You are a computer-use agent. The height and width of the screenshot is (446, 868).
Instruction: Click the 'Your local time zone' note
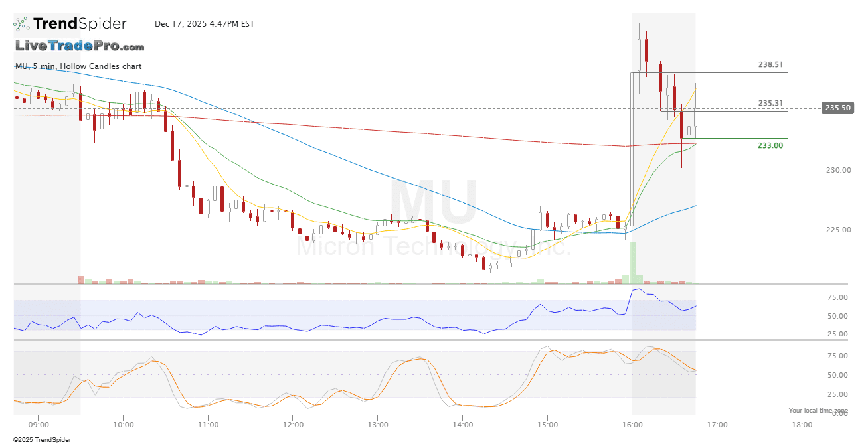[818, 411]
